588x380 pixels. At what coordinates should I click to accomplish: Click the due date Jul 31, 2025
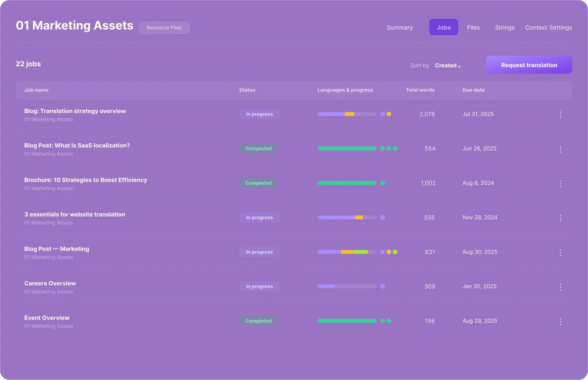click(478, 114)
